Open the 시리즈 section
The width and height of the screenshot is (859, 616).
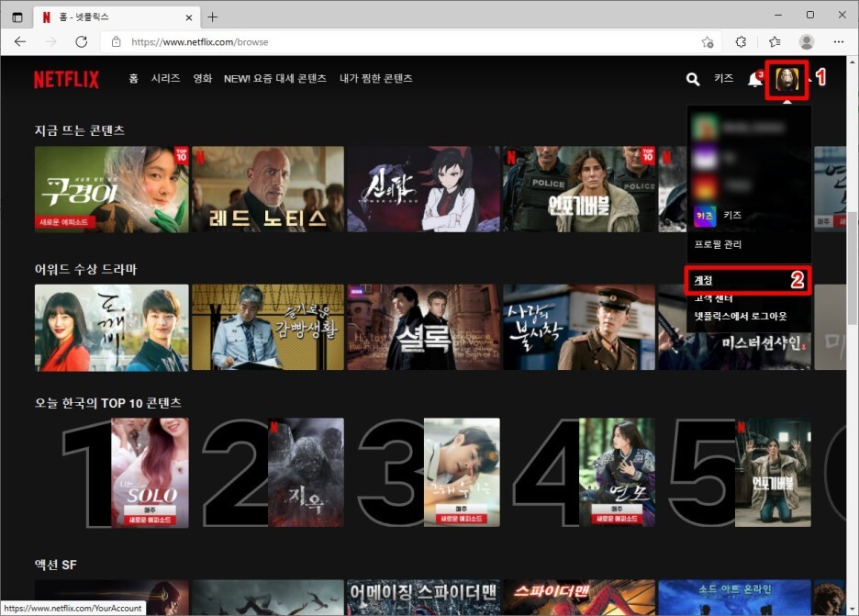pos(165,78)
